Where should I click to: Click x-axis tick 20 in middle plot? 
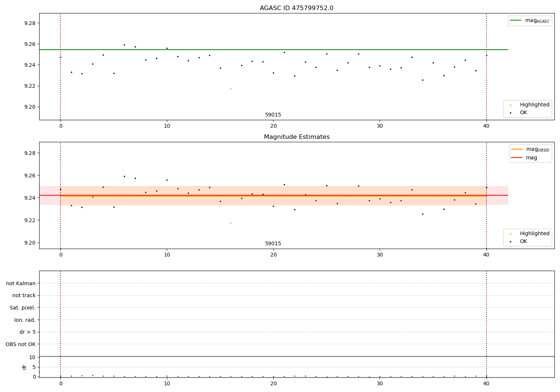[273, 255]
